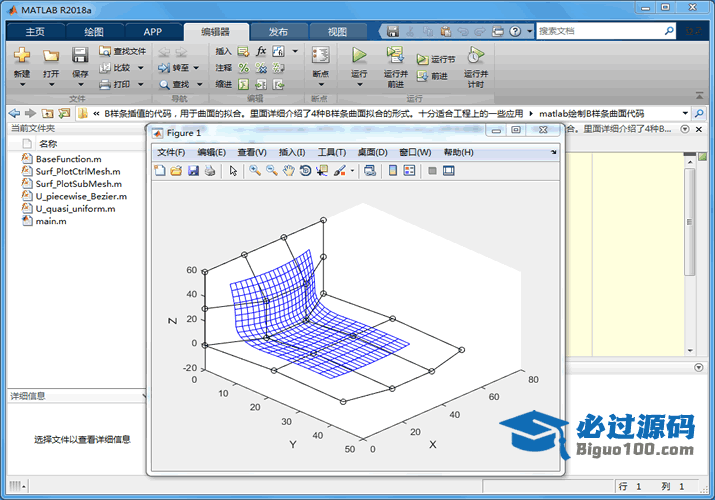The image size is (715, 500).
Task: Click 打印 (Print) button in ribbon
Action: [x=115, y=84]
